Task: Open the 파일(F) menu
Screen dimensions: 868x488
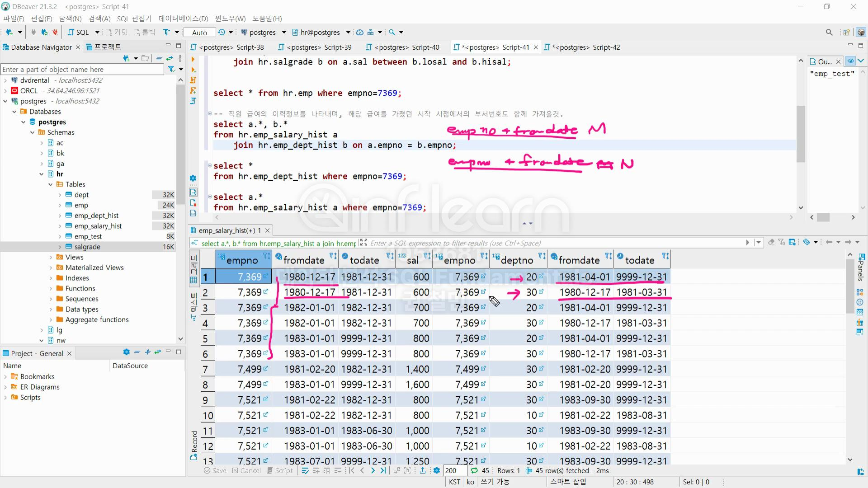Action: (14, 19)
